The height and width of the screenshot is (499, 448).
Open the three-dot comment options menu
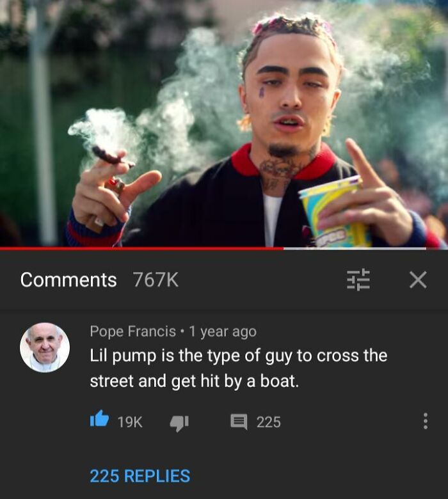425,422
